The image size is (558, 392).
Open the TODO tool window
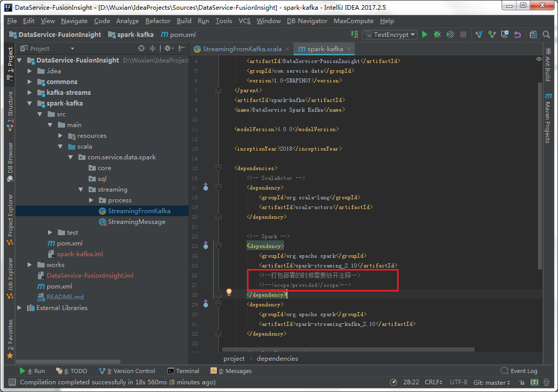pos(72,371)
